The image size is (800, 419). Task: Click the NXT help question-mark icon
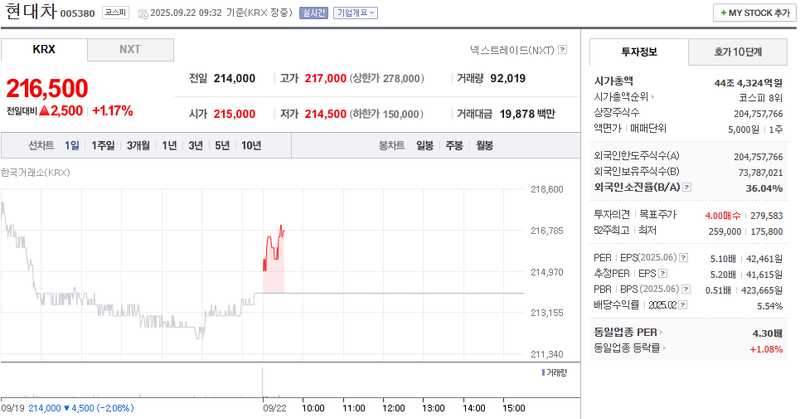(562, 50)
